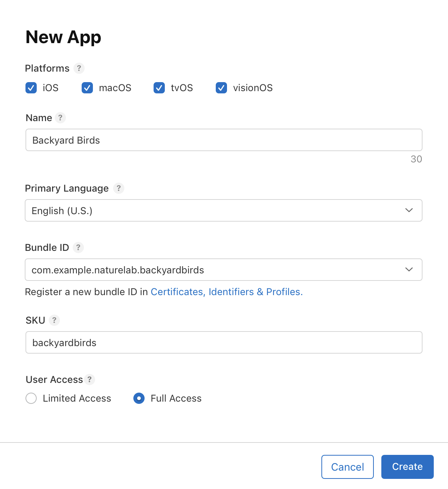Uncheck the tvOS platform

pyautogui.click(x=159, y=88)
